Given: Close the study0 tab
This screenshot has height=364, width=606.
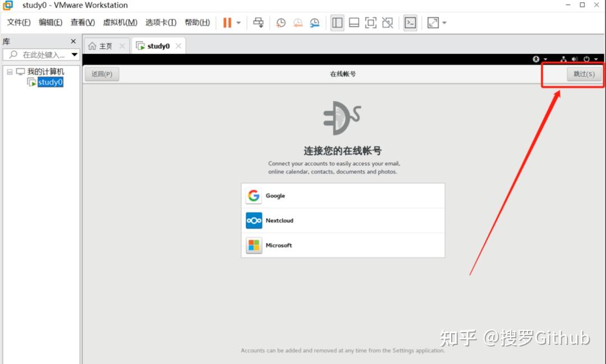Looking at the screenshot, I should pos(178,46).
